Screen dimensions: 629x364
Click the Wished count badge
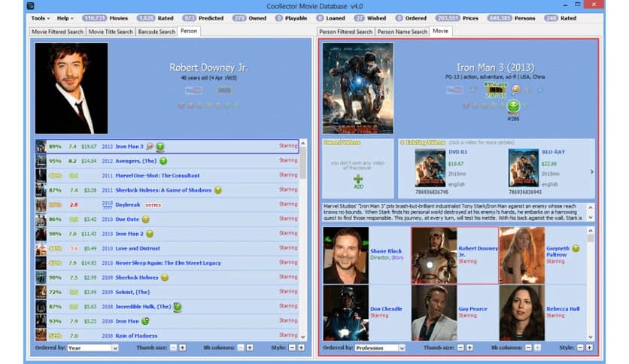pos(360,18)
